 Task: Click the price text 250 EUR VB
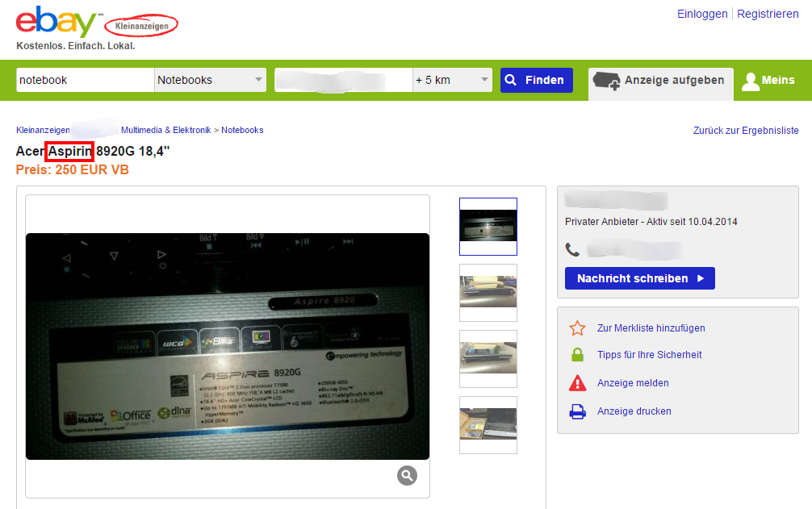click(x=92, y=169)
